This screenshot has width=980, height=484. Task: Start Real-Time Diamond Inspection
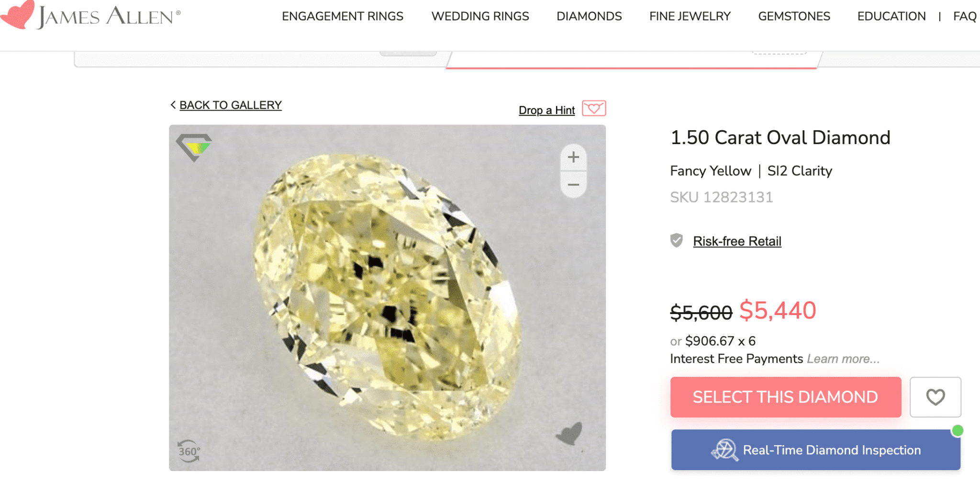pos(815,450)
